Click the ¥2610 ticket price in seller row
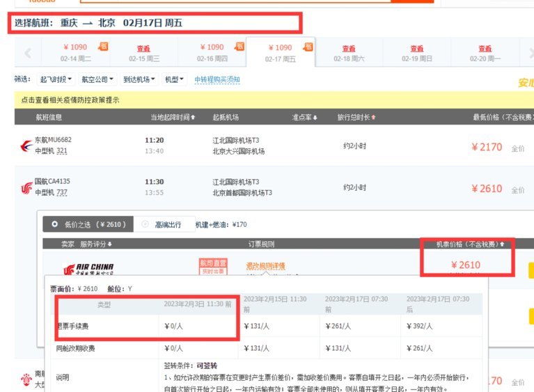The image size is (534, 392). (x=466, y=265)
